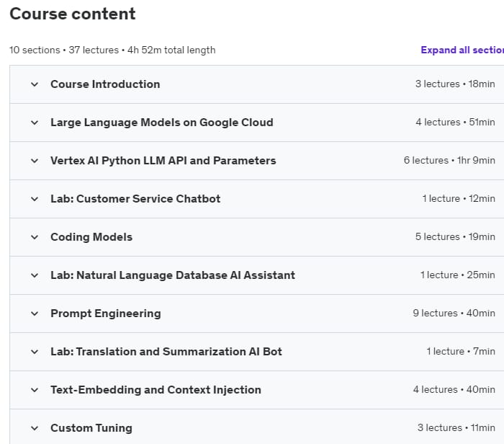Click the '3 lectures • 11min' text
Viewport: 504px width, 444px height.
456,428
